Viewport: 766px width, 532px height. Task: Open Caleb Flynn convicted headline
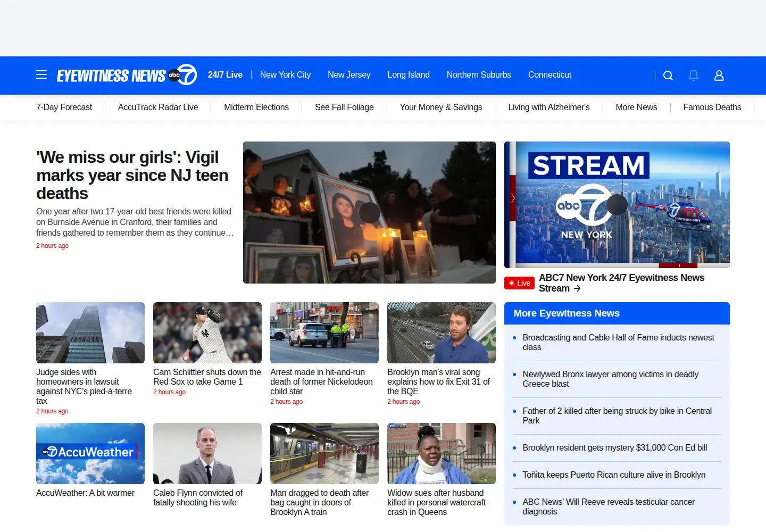198,498
